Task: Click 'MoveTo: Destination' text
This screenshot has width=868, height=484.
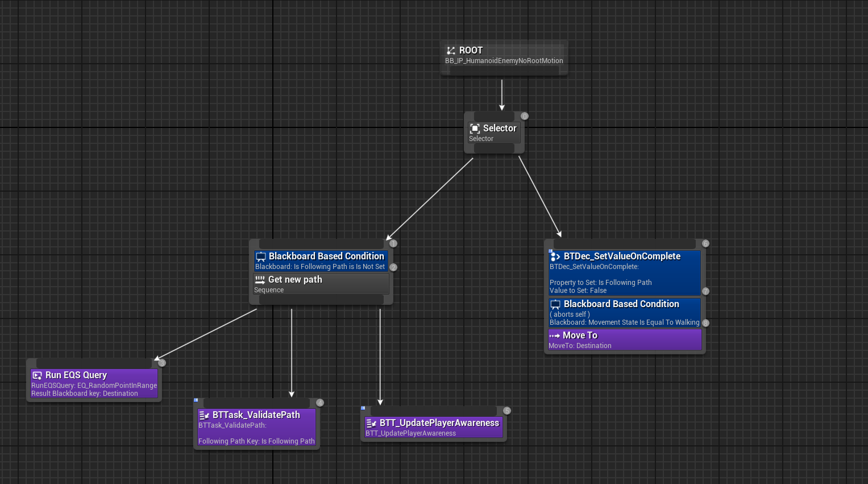Action: [580, 346]
